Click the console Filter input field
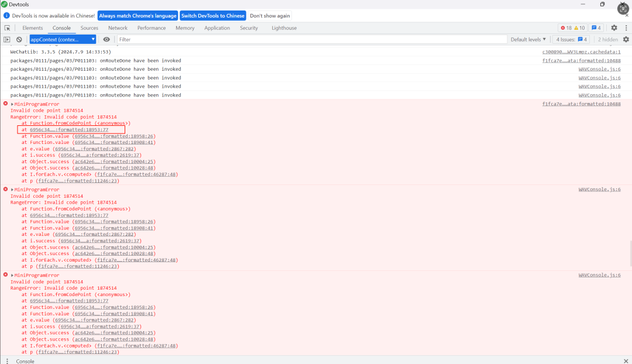This screenshot has width=632, height=364. pos(311,40)
